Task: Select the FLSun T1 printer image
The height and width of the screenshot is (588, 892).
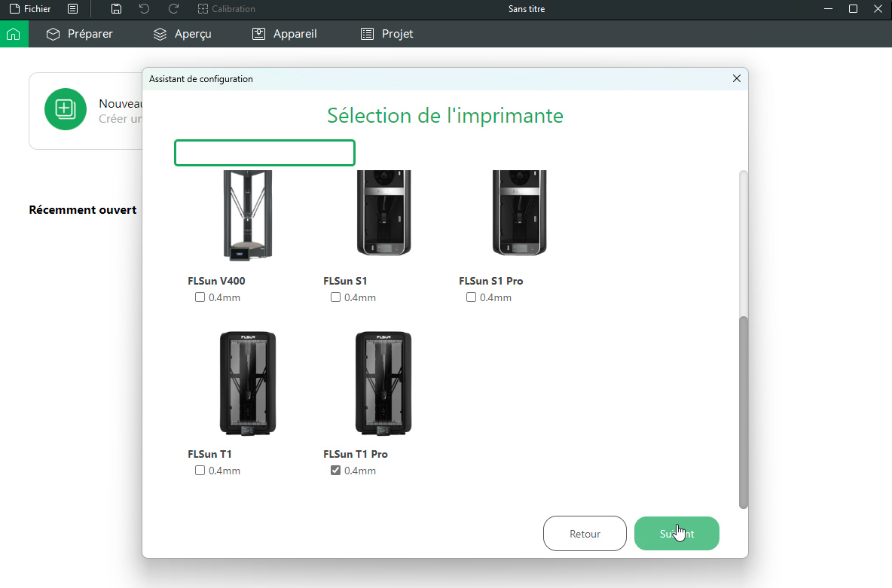Action: coord(247,383)
